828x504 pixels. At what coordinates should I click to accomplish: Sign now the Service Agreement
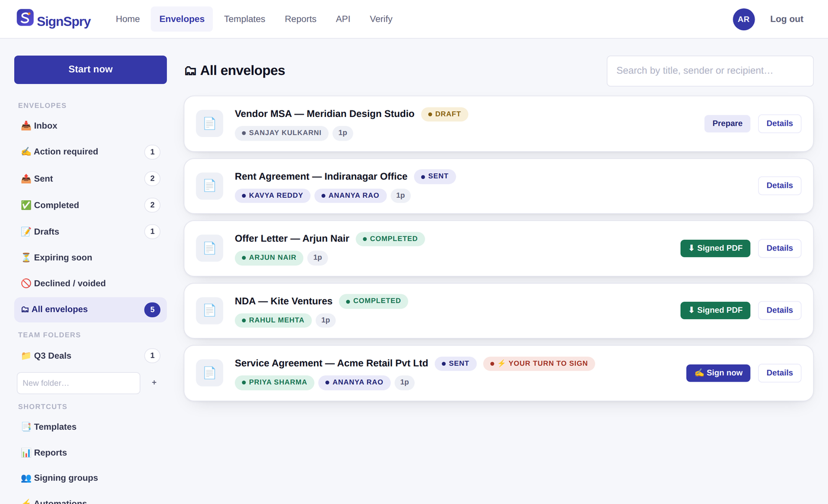click(718, 373)
